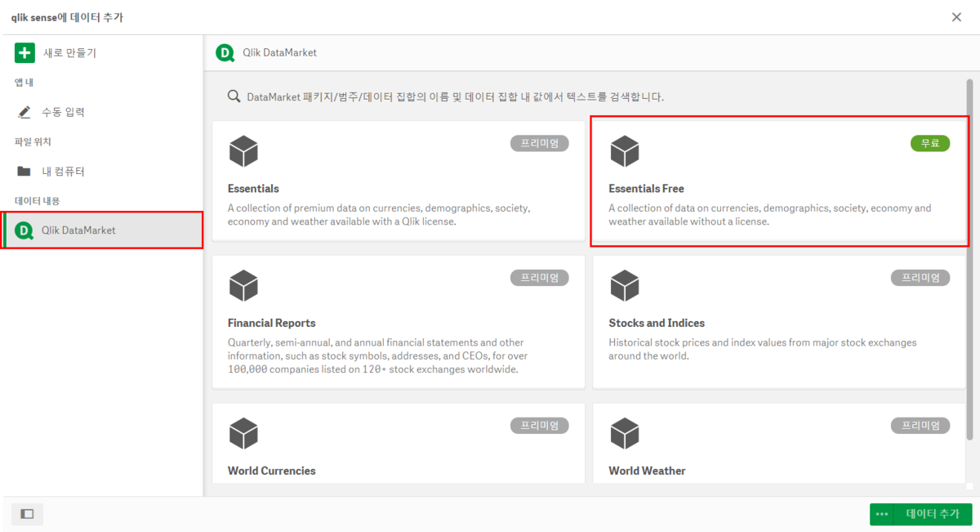The width and height of the screenshot is (980, 532).
Task: Open the three-dots menu beside 데이터 추가
Action: coord(882,514)
